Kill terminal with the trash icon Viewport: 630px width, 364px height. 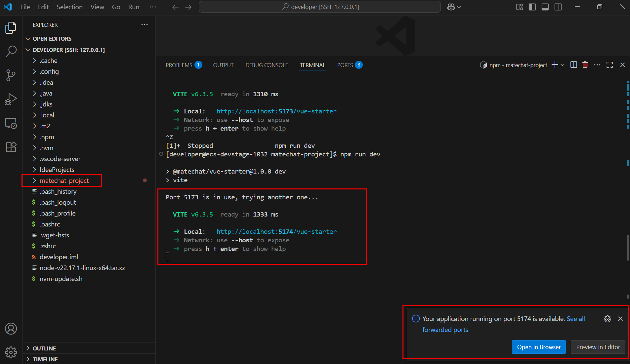[585, 65]
